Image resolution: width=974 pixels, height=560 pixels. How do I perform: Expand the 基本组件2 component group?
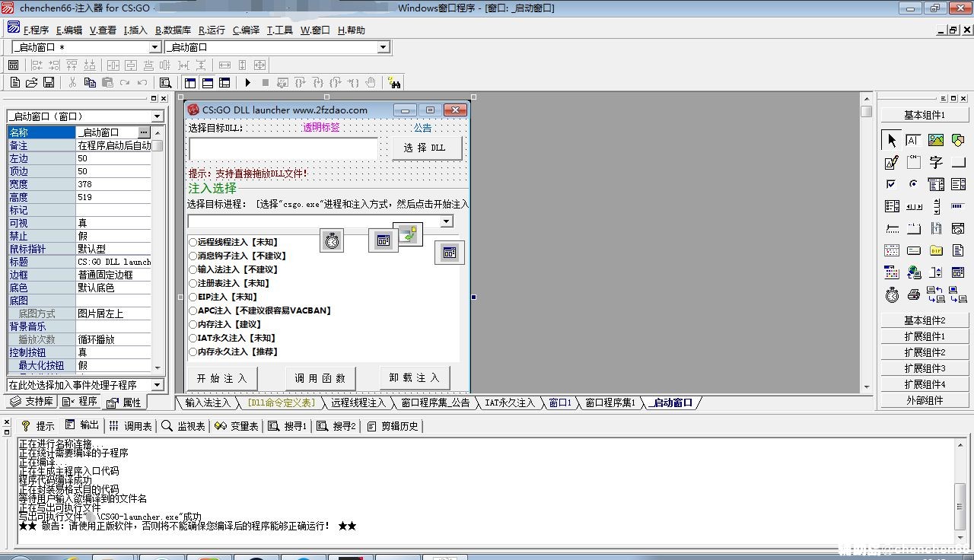pos(925,320)
